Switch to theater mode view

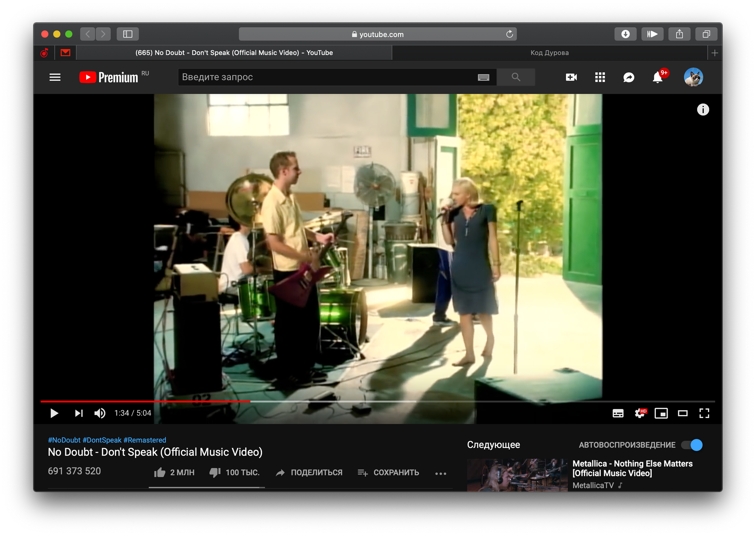click(x=683, y=413)
